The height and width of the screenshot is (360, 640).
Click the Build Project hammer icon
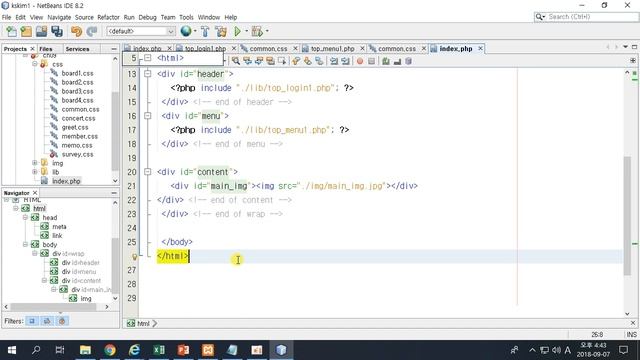[x=205, y=31]
